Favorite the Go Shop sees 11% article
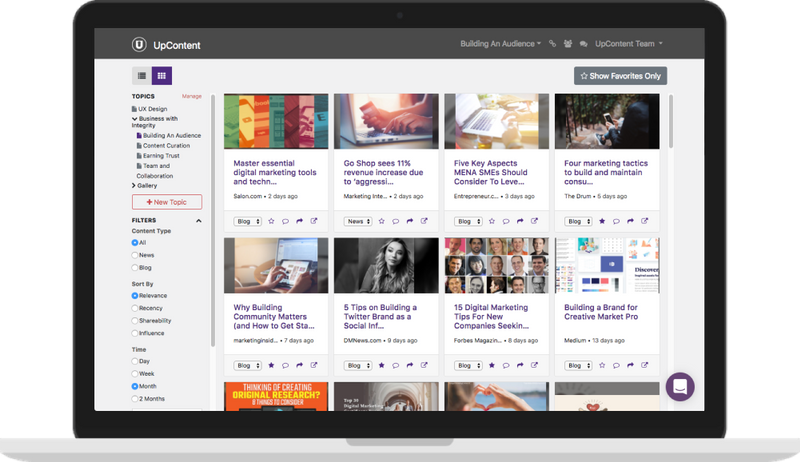 pyautogui.click(x=382, y=221)
